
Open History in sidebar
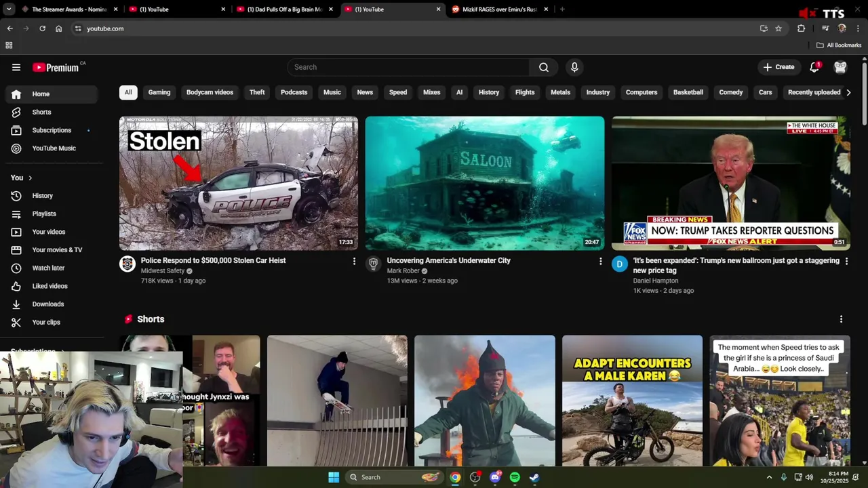(x=52, y=196)
